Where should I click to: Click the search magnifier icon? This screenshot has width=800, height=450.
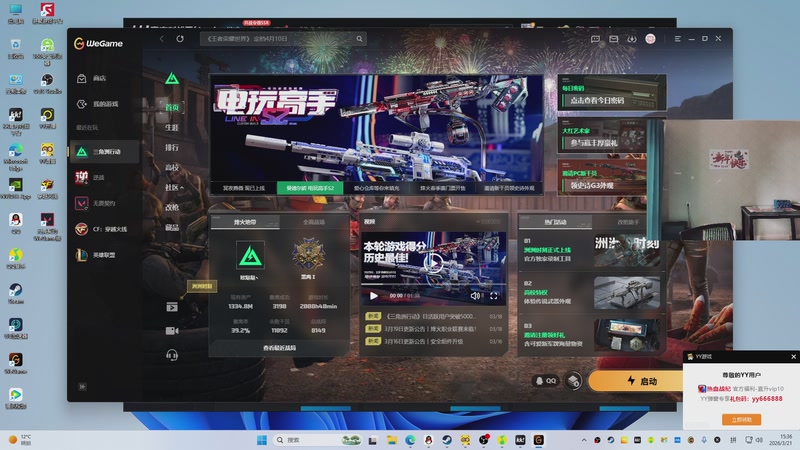[359, 39]
